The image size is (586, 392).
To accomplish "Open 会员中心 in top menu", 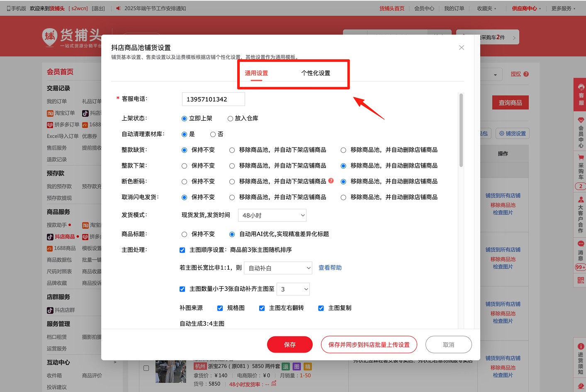I will pos(424,8).
